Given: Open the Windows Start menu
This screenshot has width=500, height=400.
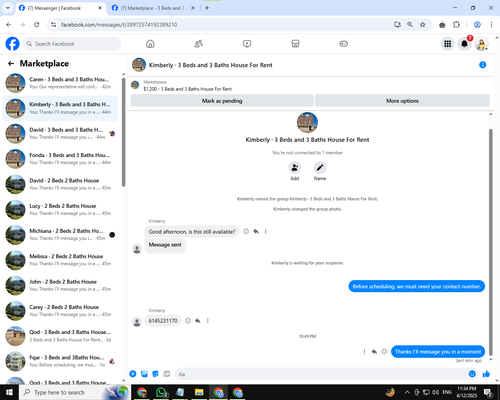Looking at the screenshot, I should (9, 392).
